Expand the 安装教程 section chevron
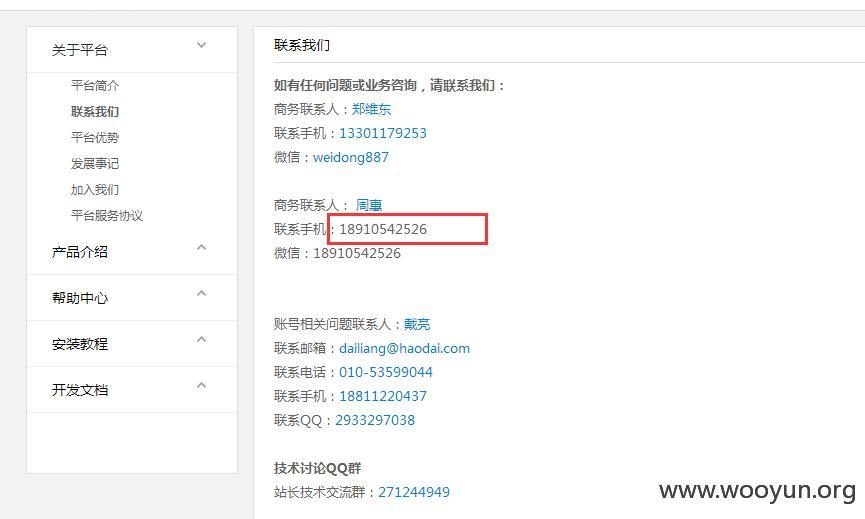865x519 pixels. click(201, 339)
